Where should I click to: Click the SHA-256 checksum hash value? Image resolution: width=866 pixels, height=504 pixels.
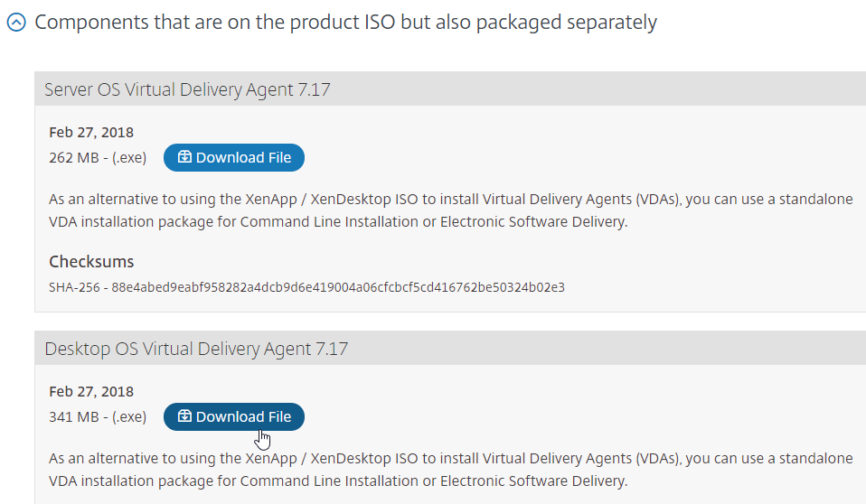tap(338, 287)
